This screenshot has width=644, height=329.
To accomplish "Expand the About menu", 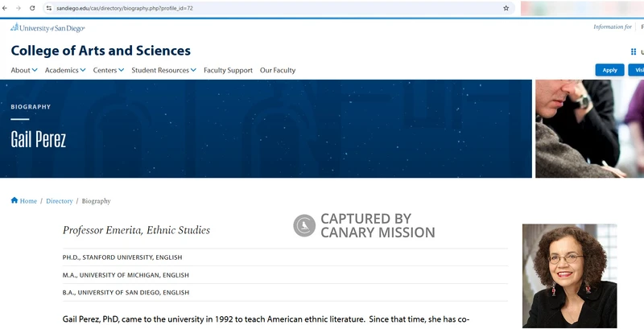I will point(24,70).
